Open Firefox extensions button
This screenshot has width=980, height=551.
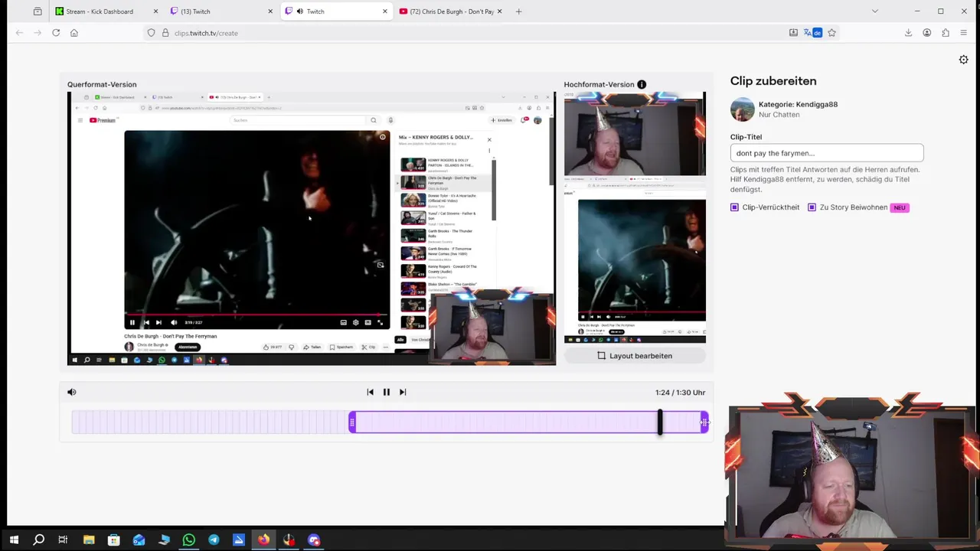click(945, 33)
